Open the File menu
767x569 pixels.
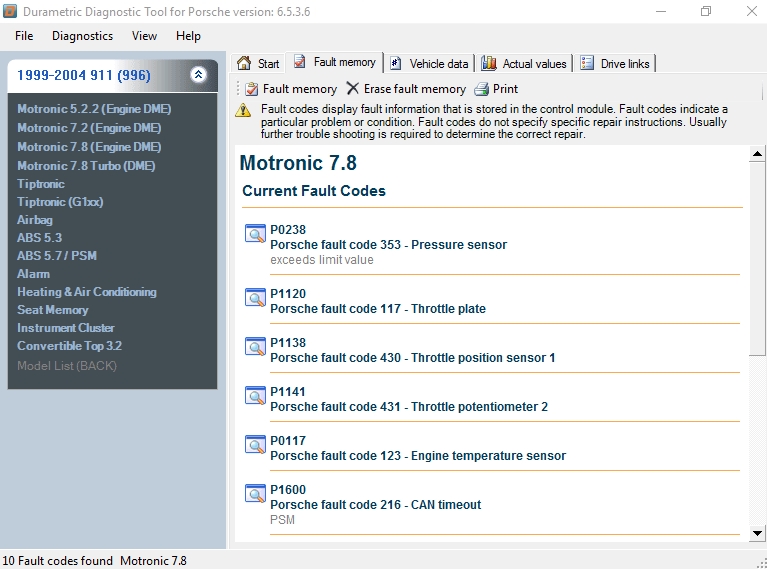(x=24, y=36)
